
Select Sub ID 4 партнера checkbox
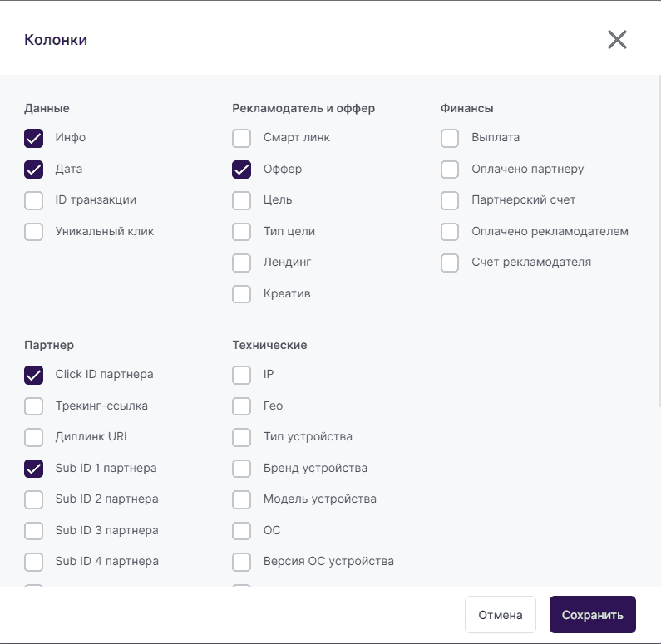[x=34, y=562]
